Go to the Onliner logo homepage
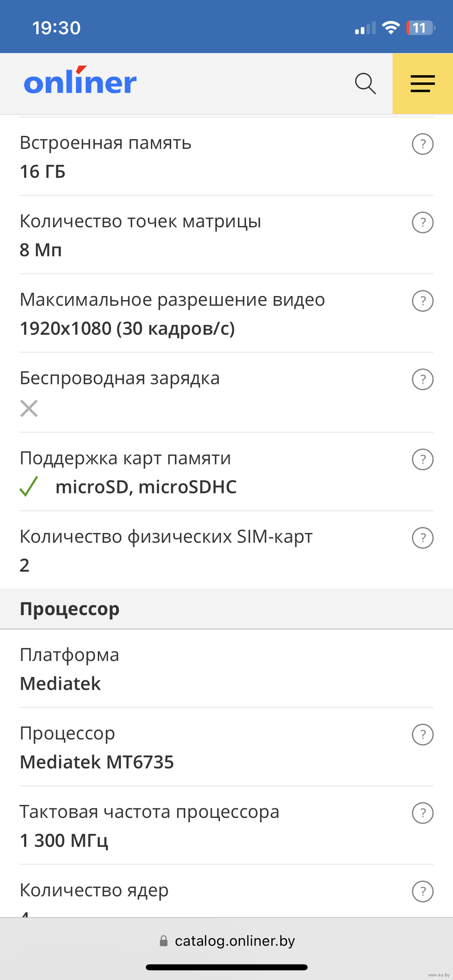The width and height of the screenshot is (453, 980). [x=80, y=81]
